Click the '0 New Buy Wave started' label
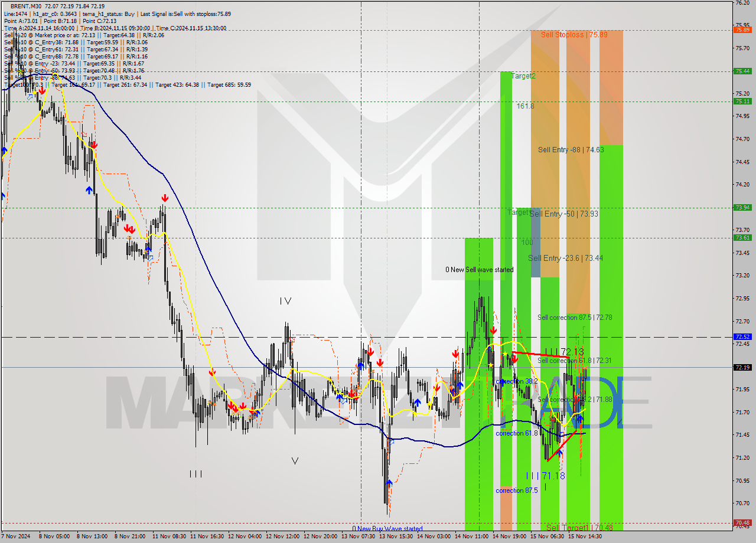Screen dimensions: 756x543 (387, 529)
